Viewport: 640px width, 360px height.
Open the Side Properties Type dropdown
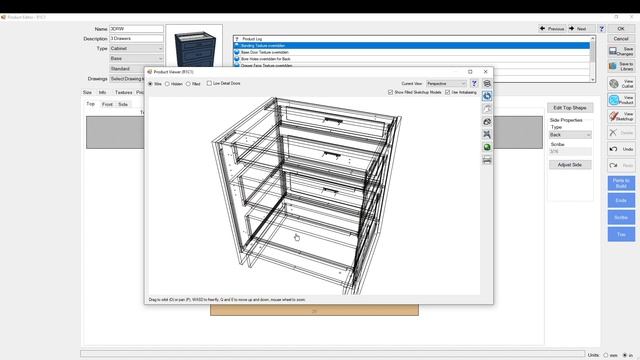tap(570, 135)
